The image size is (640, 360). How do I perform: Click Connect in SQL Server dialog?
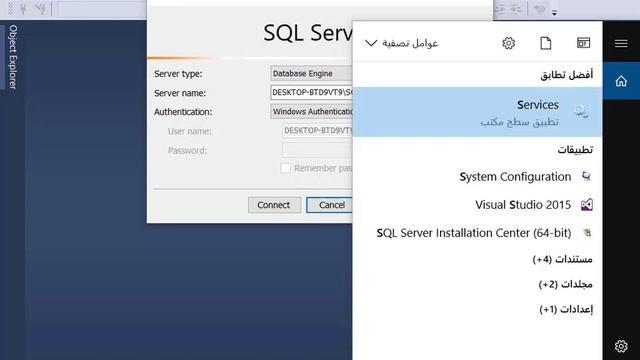pos(274,205)
